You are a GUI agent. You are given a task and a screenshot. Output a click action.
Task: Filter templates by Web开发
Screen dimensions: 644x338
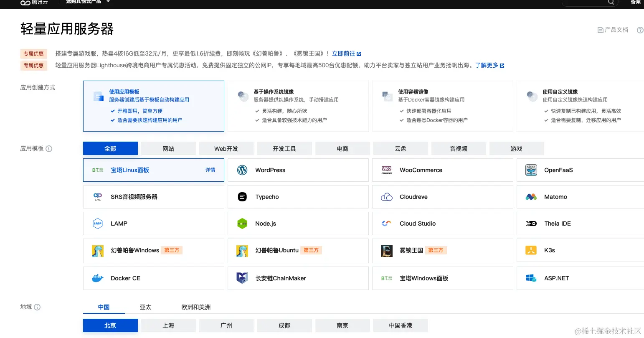226,149
